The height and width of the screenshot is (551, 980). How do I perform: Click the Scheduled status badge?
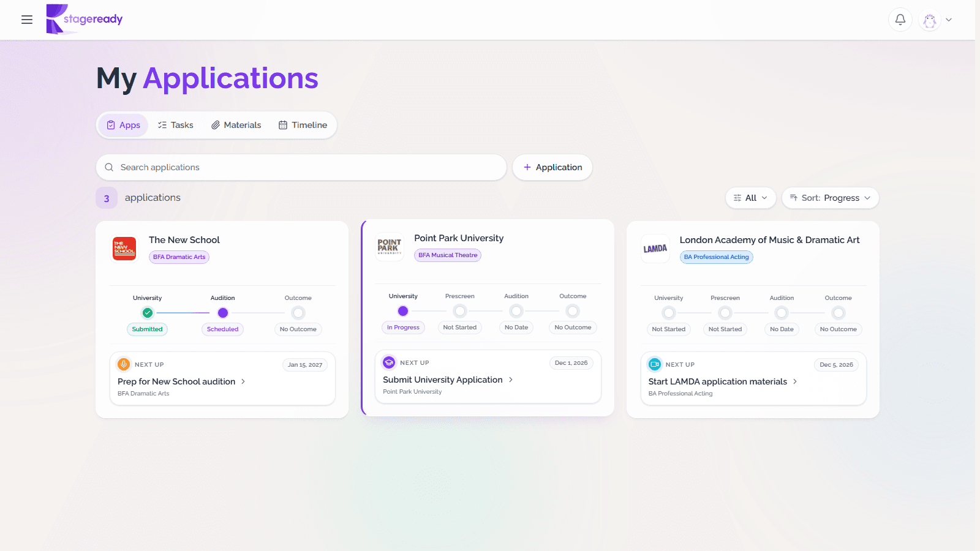click(223, 329)
